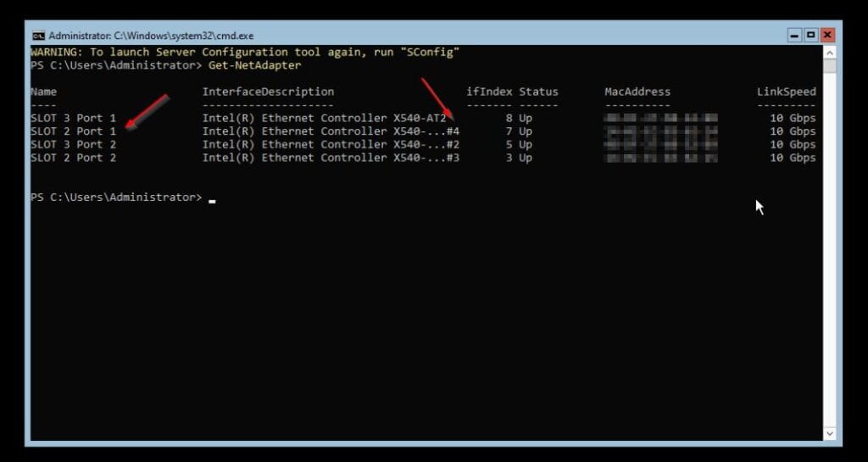The height and width of the screenshot is (462, 868).
Task: Click the interface description ending '#3'
Action: (x=331, y=158)
